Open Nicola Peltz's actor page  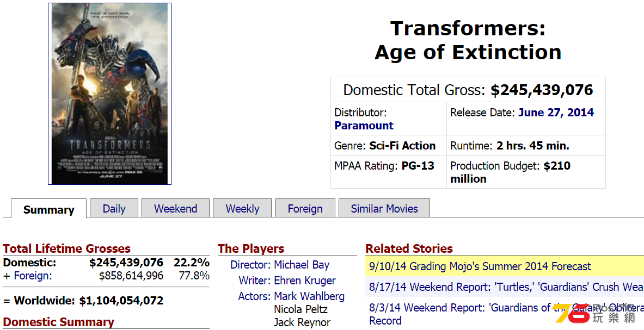300,309
